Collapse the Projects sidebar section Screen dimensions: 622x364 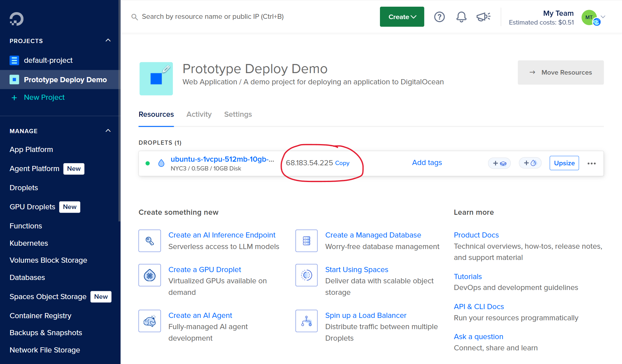pyautogui.click(x=108, y=41)
